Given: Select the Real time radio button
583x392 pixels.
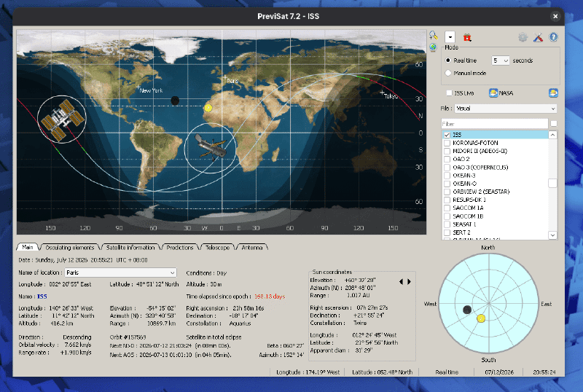Looking at the screenshot, I should coord(448,60).
